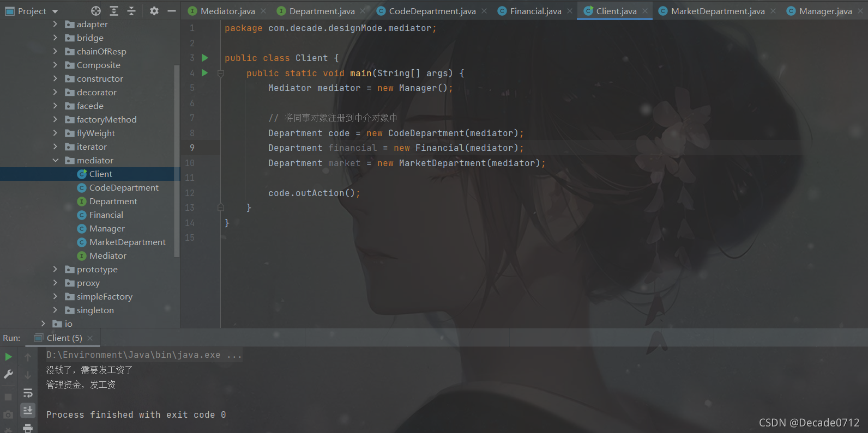Fold end marker at line 13 gutter

(x=221, y=208)
